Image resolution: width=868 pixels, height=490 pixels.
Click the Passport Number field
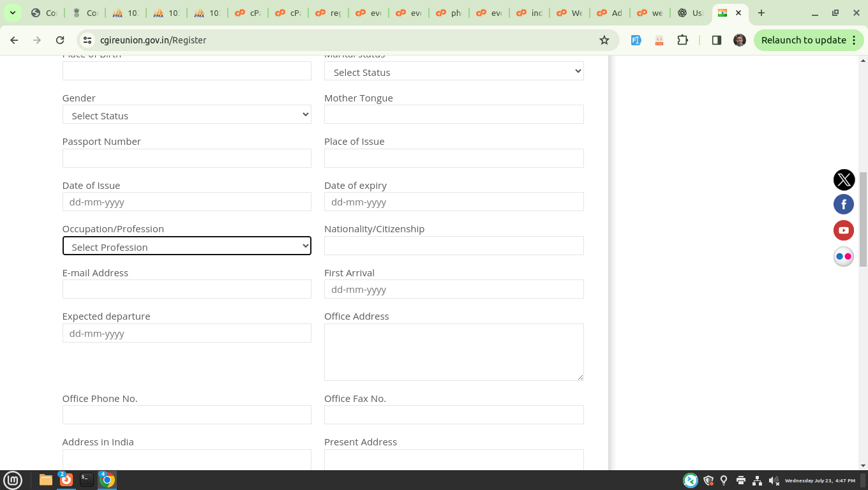tap(186, 158)
